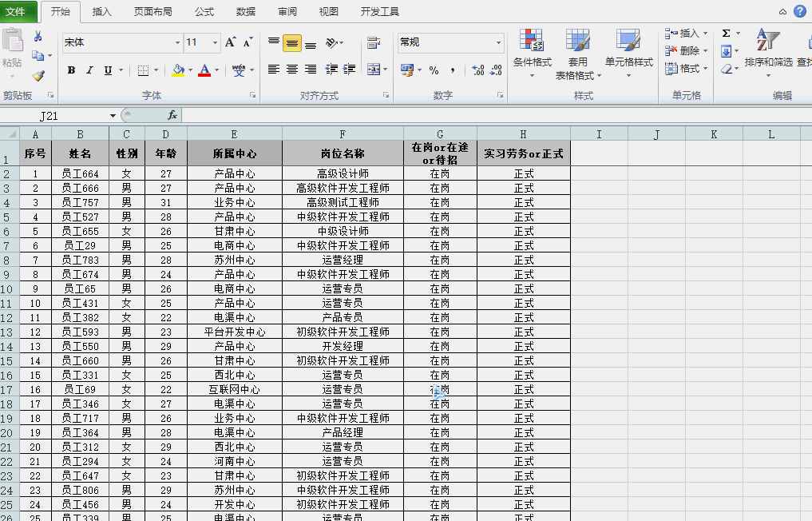Set bottom vertical alignment
Viewport: 812px width, 521px height.
[311, 43]
